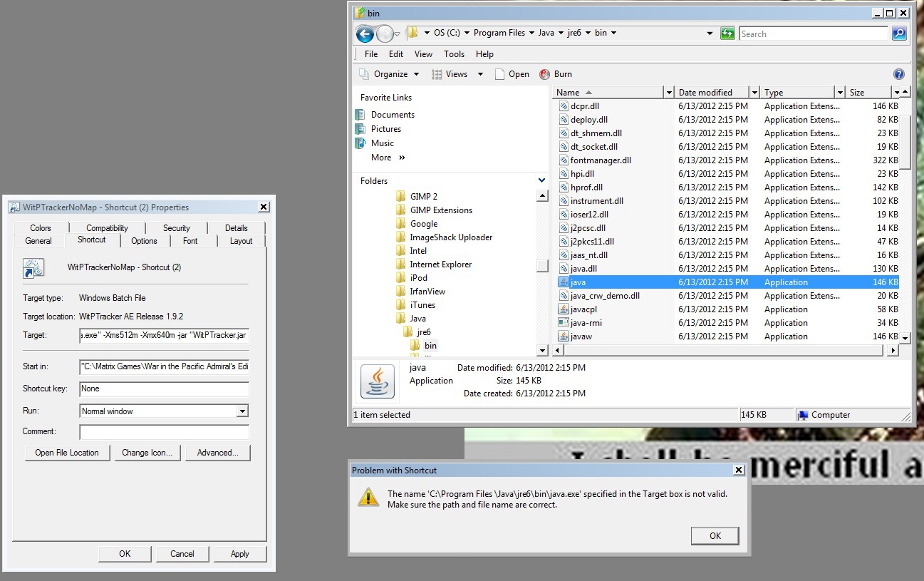Screen dimensions: 924x581
Task: Click in the Explorer Search box
Action: point(812,34)
